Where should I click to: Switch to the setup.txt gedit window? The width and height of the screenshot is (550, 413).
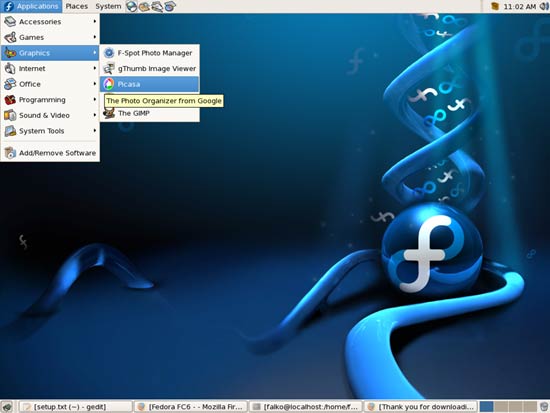75,407
